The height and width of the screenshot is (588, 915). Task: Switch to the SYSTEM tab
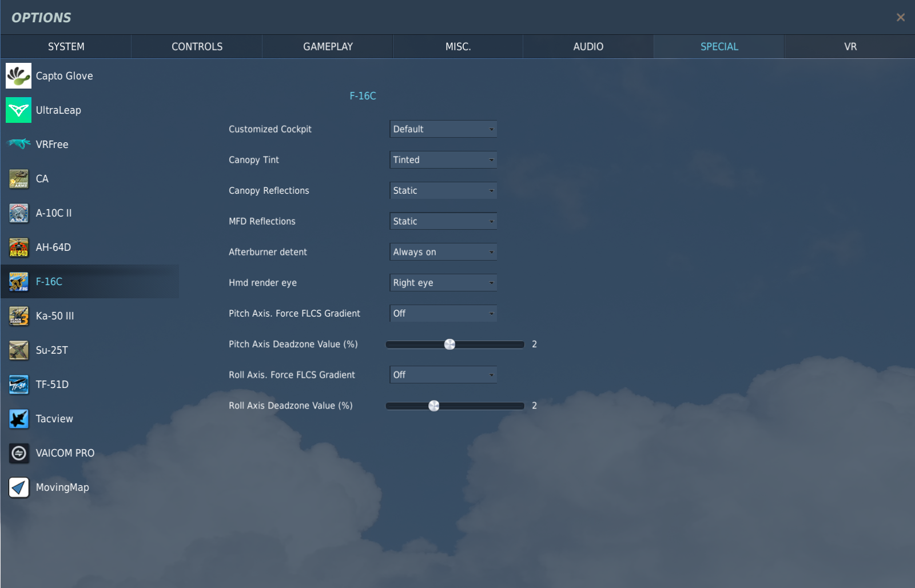[66, 46]
